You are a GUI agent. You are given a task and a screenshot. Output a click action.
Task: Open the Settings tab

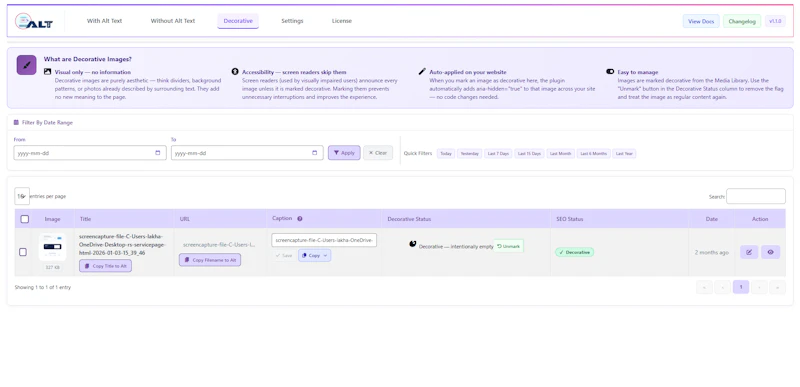(292, 21)
